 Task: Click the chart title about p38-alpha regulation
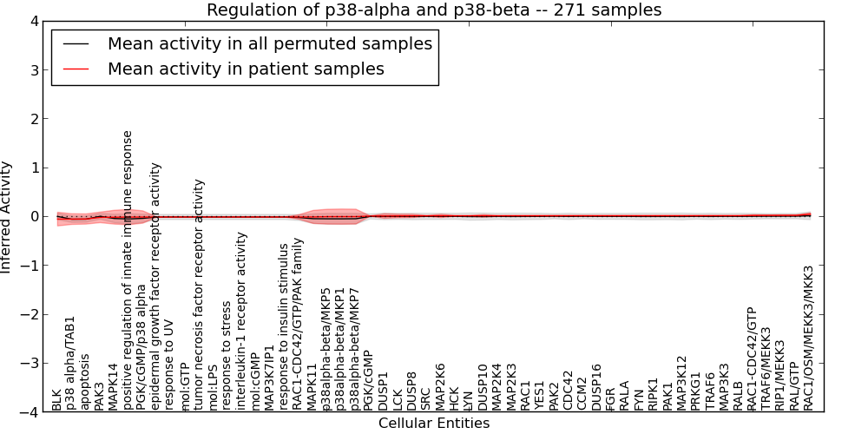point(433,10)
